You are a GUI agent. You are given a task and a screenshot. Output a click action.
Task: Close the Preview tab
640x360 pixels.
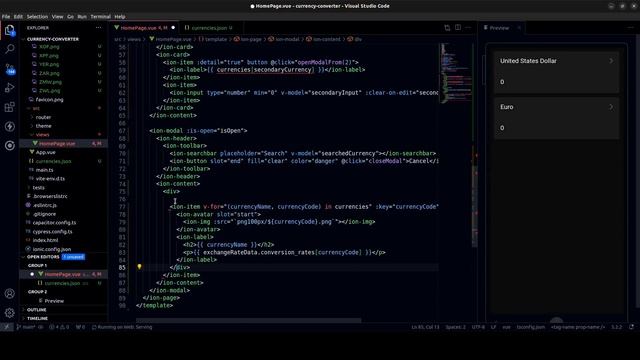tap(519, 28)
